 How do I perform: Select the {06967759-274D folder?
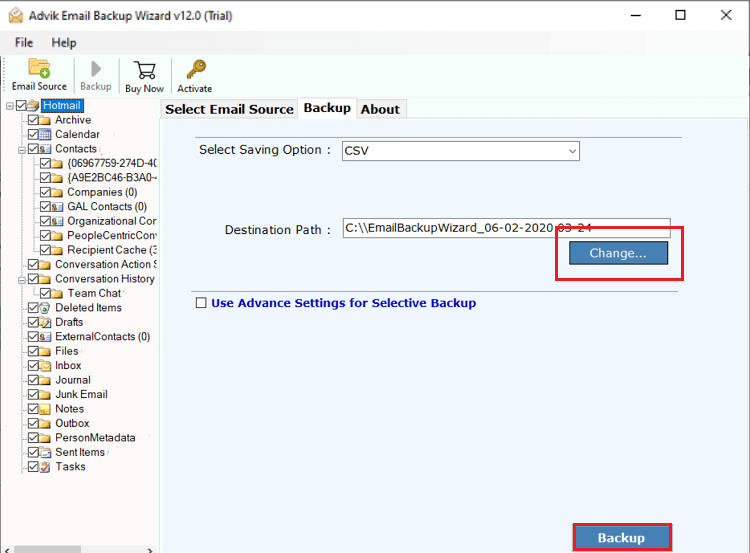tap(112, 163)
